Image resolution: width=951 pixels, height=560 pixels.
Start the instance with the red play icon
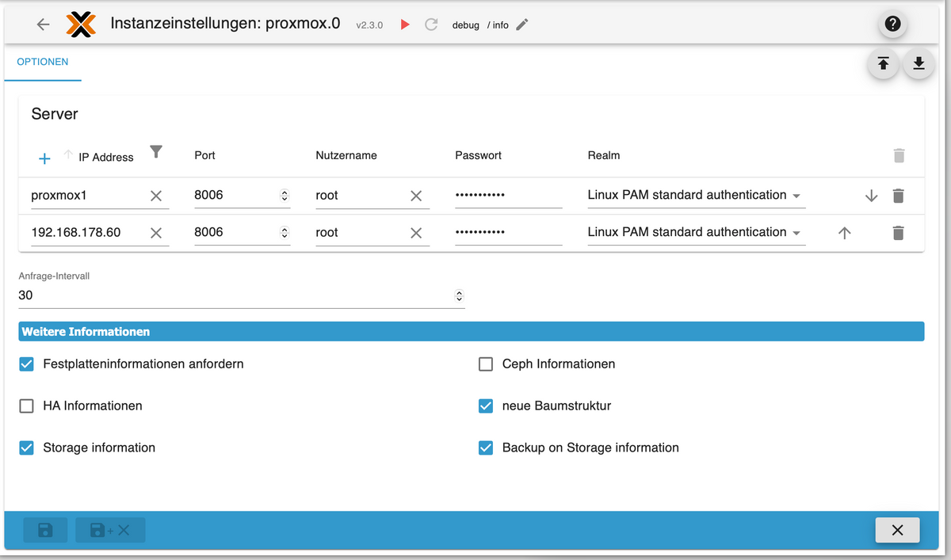405,25
